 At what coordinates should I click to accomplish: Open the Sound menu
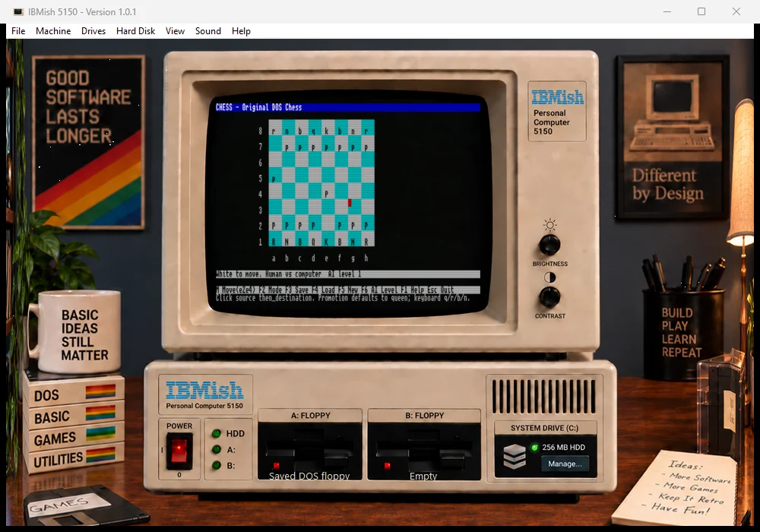(208, 31)
